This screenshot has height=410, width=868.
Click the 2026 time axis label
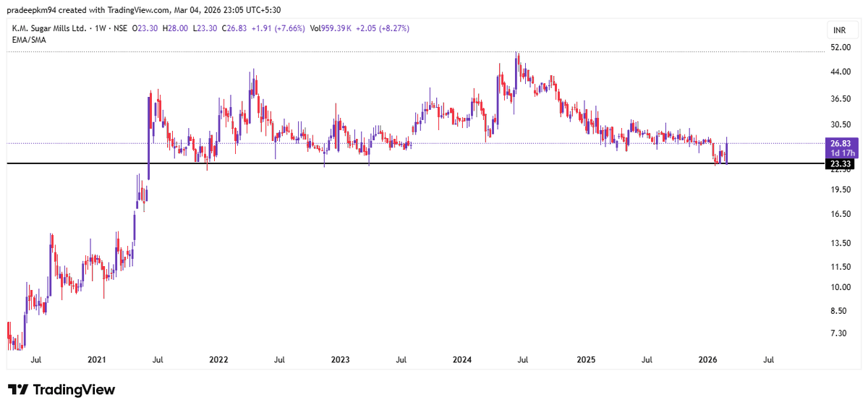coord(707,359)
